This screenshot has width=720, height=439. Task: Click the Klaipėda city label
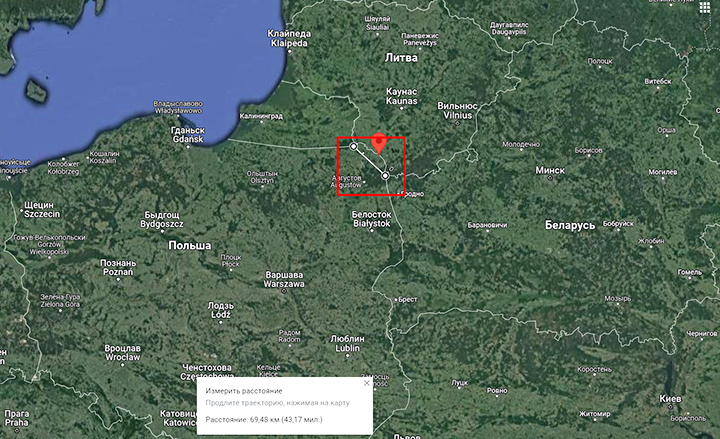coord(289,39)
